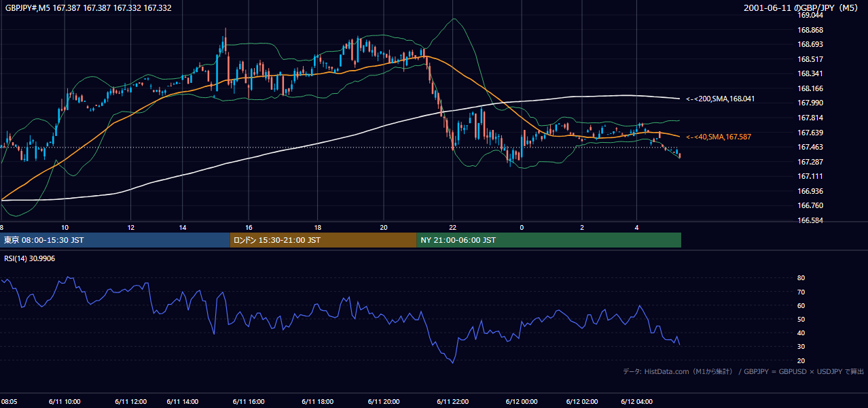Click the 166.936 price axis label
This screenshot has height=408, width=868.
(x=810, y=191)
